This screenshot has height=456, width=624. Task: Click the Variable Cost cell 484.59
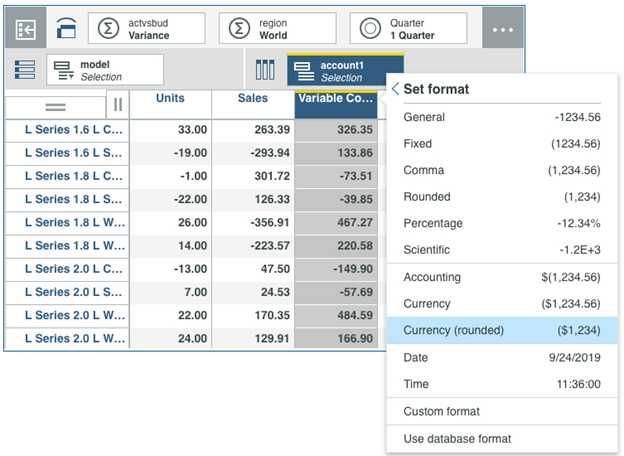pos(336,316)
